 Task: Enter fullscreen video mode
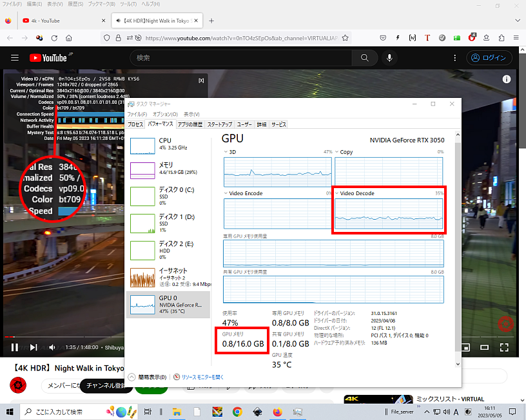[504, 347]
